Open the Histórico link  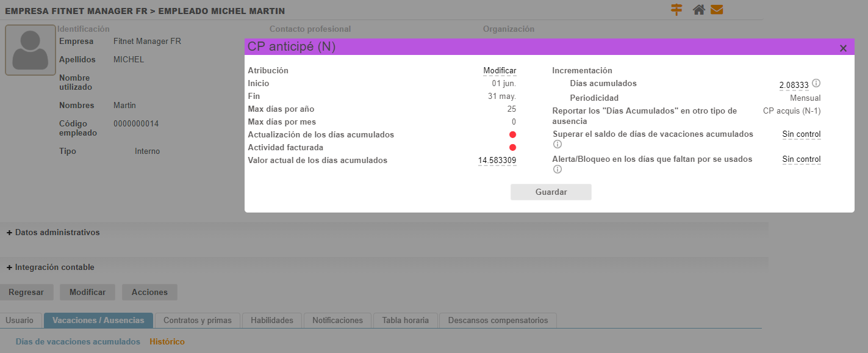pyautogui.click(x=167, y=341)
